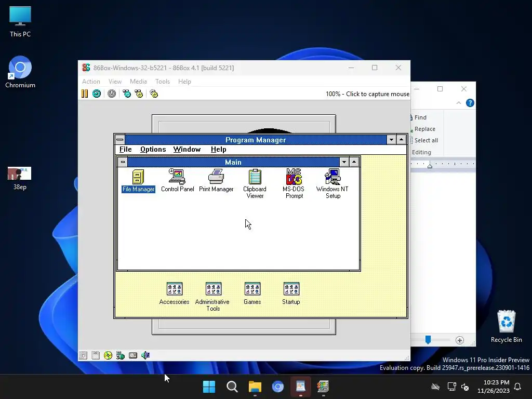The height and width of the screenshot is (399, 532).
Task: Click Main window minimize down-arrow button
Action: (x=344, y=162)
